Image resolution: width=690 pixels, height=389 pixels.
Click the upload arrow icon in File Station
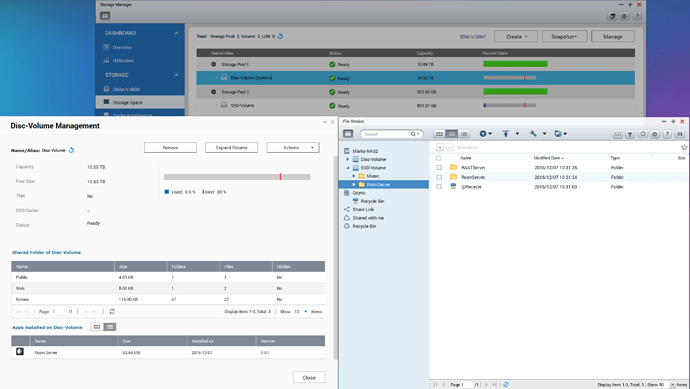tap(506, 134)
